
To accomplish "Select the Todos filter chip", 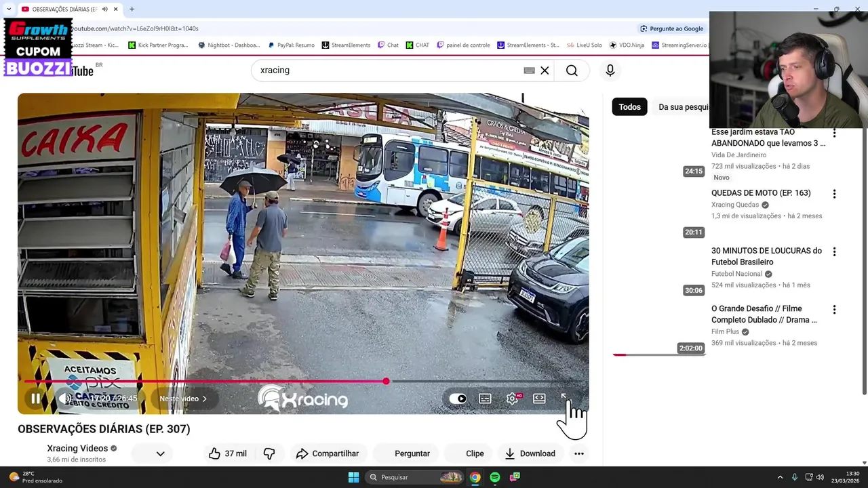I will pyautogui.click(x=629, y=107).
